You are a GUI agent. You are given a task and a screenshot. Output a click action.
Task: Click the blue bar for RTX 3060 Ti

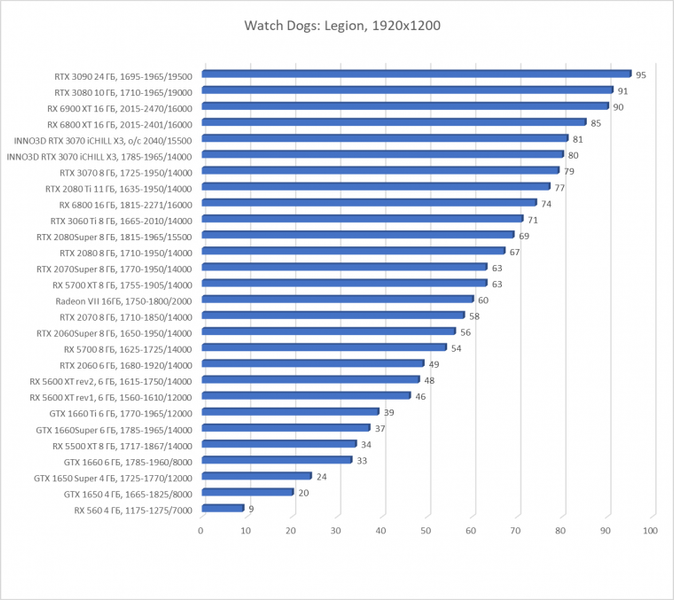point(363,218)
